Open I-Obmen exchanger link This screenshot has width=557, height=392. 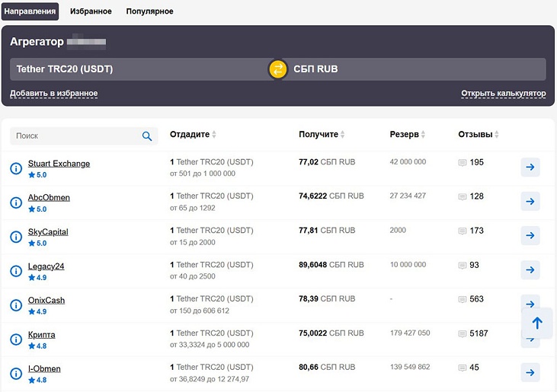point(44,369)
